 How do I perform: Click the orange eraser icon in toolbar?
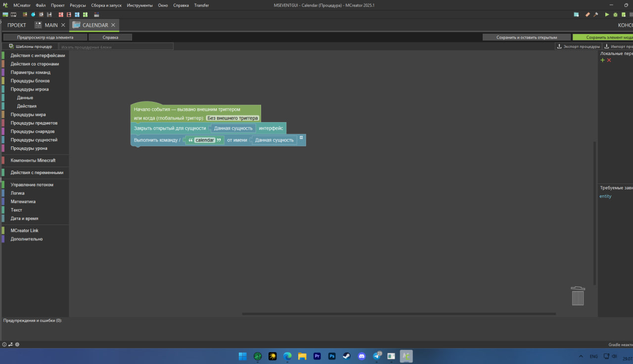pos(588,14)
